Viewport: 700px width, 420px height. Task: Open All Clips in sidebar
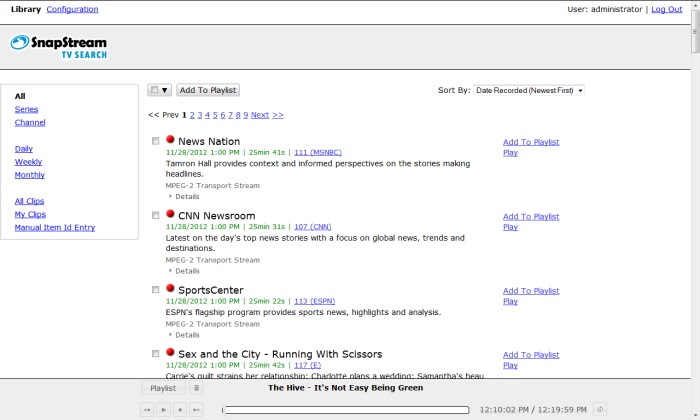[x=29, y=201]
